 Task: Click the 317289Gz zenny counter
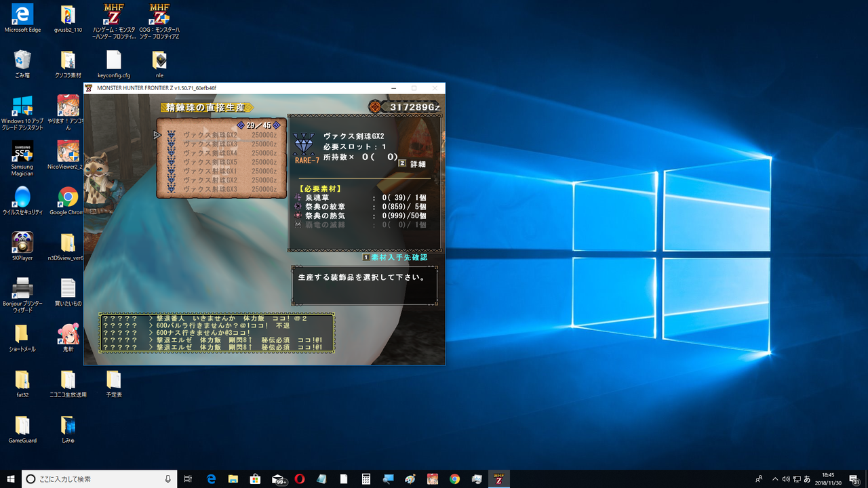tap(405, 107)
